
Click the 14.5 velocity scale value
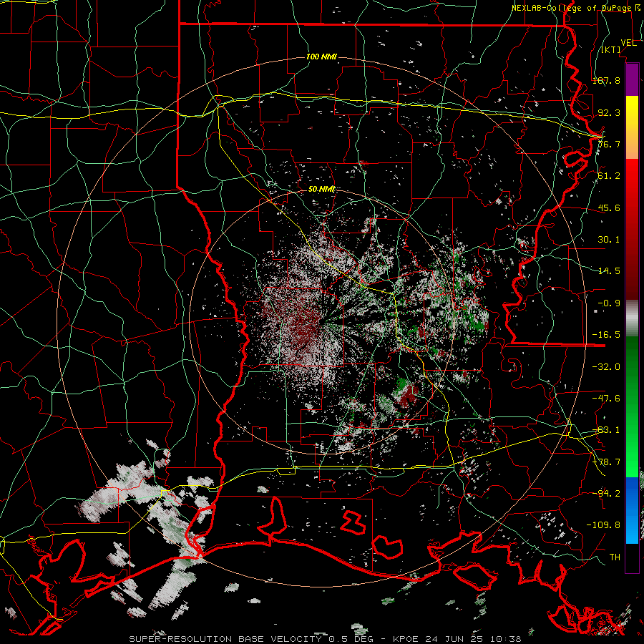(609, 271)
